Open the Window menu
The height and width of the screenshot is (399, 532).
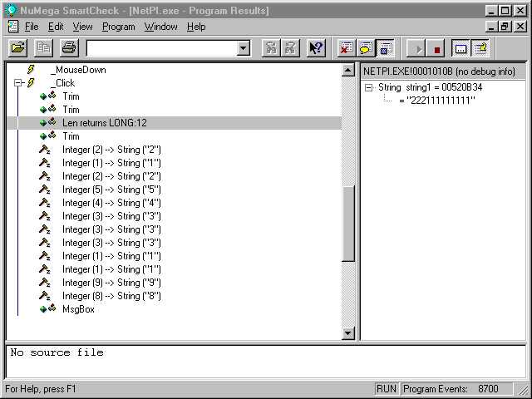point(160,27)
